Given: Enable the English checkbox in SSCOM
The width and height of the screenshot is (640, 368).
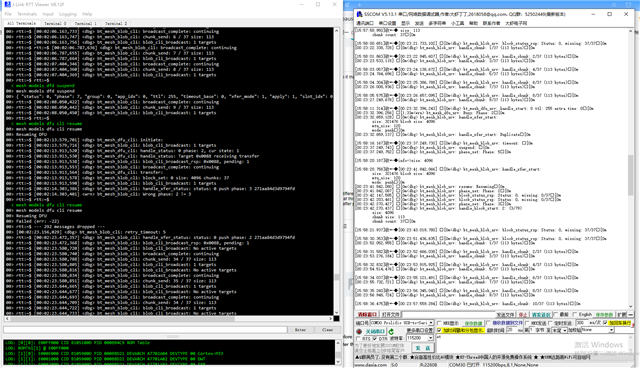Looking at the screenshot, I should (x=575, y=315).
